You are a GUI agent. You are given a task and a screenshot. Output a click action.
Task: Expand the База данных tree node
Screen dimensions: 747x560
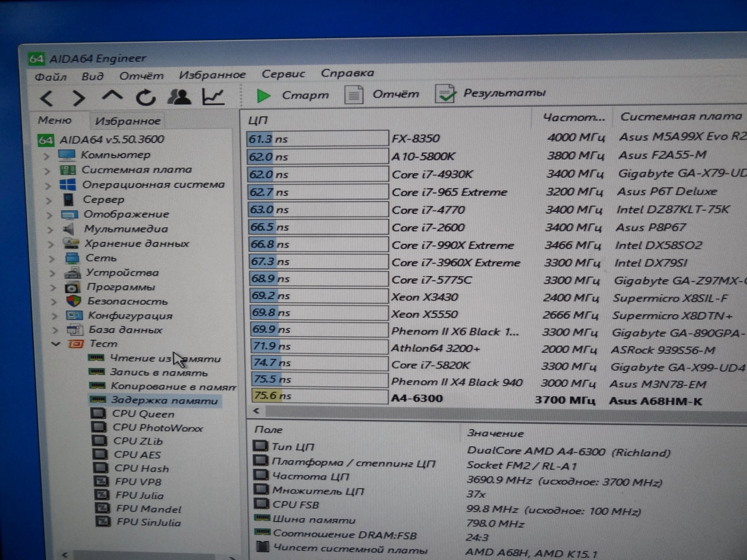pos(55,330)
